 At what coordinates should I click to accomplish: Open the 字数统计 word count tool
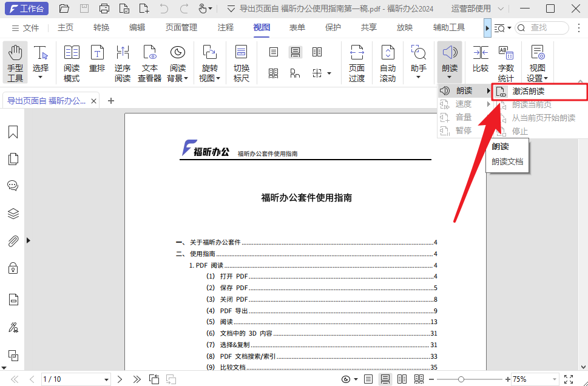[x=505, y=61]
